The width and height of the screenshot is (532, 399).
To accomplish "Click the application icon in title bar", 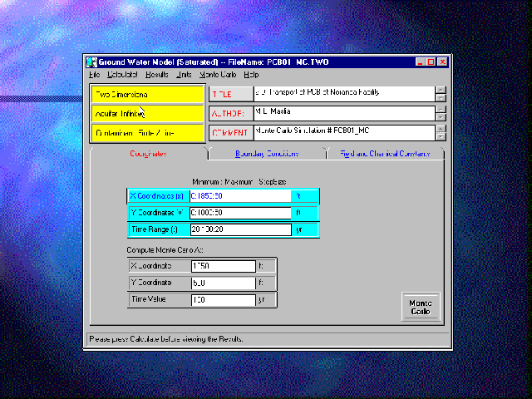I will coord(91,62).
